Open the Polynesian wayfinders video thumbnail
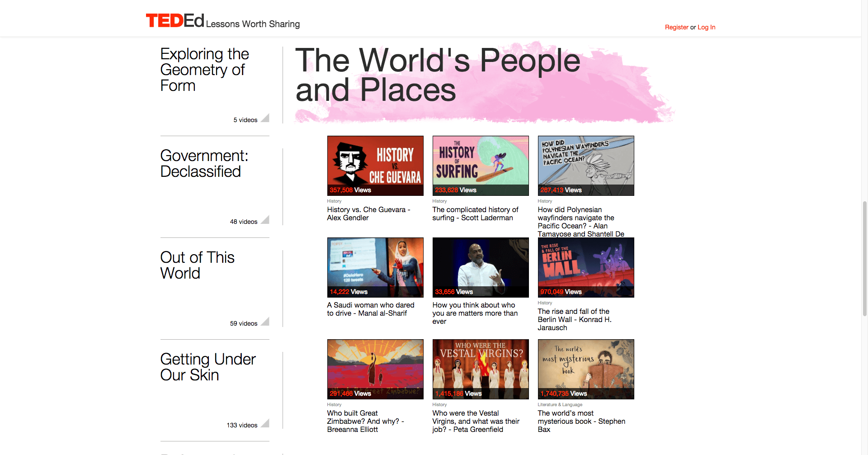This screenshot has width=868, height=455. coord(586,166)
